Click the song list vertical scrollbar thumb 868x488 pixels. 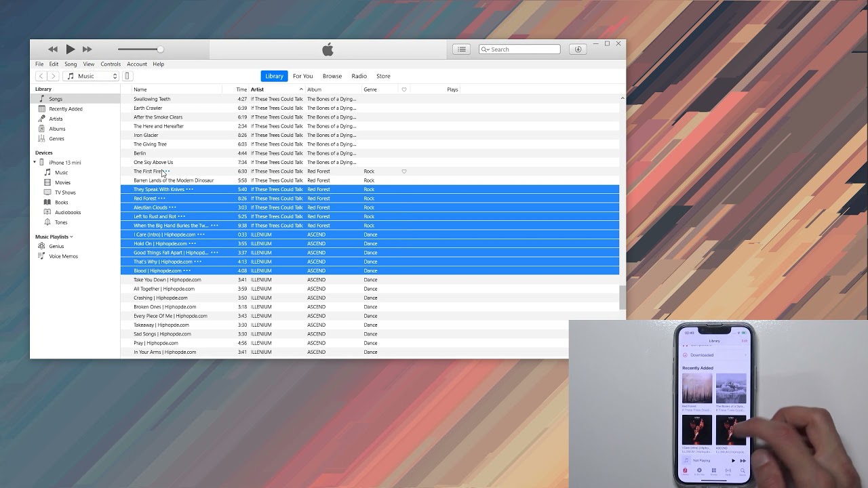[622, 298]
